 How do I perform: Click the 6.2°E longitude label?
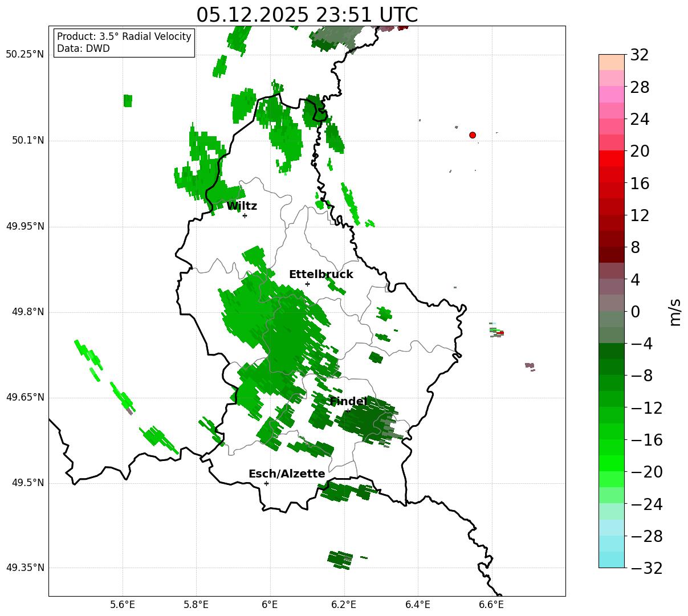344,605
